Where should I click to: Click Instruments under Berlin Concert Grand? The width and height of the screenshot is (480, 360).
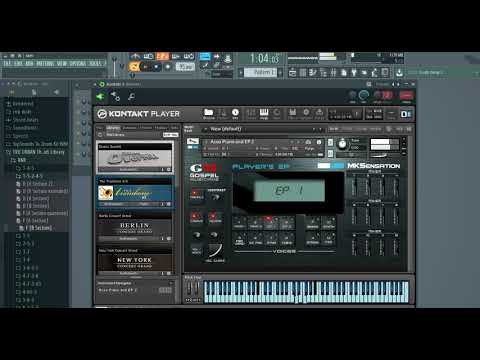(x=128, y=239)
